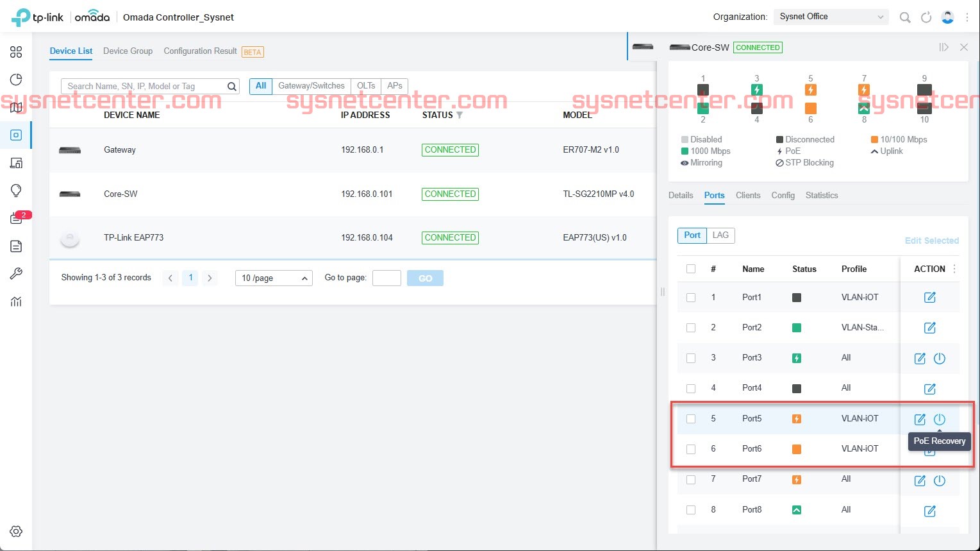980x551 pixels.
Task: Open the Map icon in sidebar
Action: 16,107
